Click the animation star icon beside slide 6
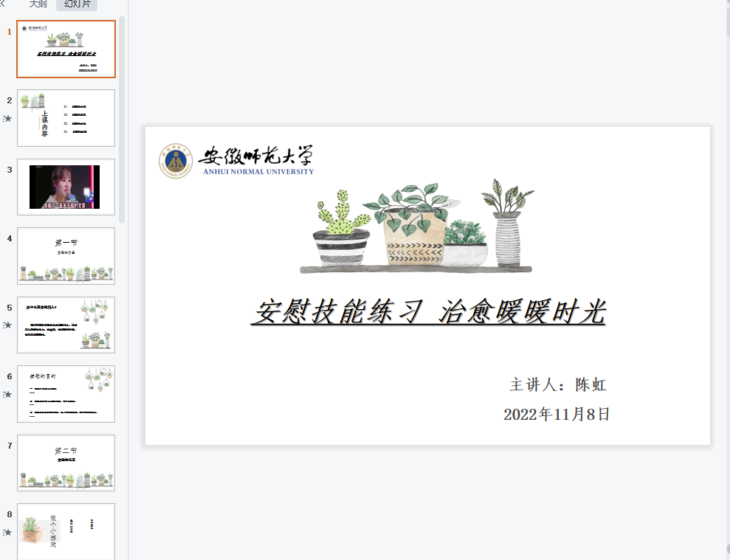Screen dimensions: 730x560 pyautogui.click(x=7, y=394)
